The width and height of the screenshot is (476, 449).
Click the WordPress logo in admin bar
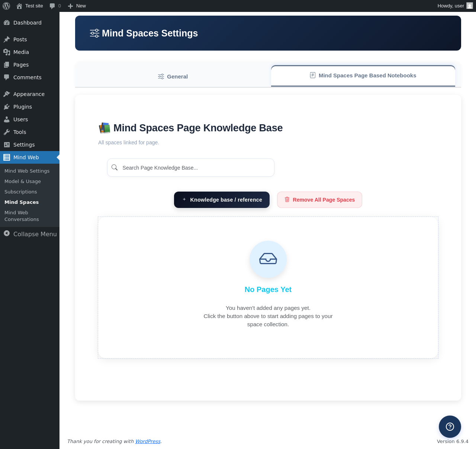click(6, 6)
